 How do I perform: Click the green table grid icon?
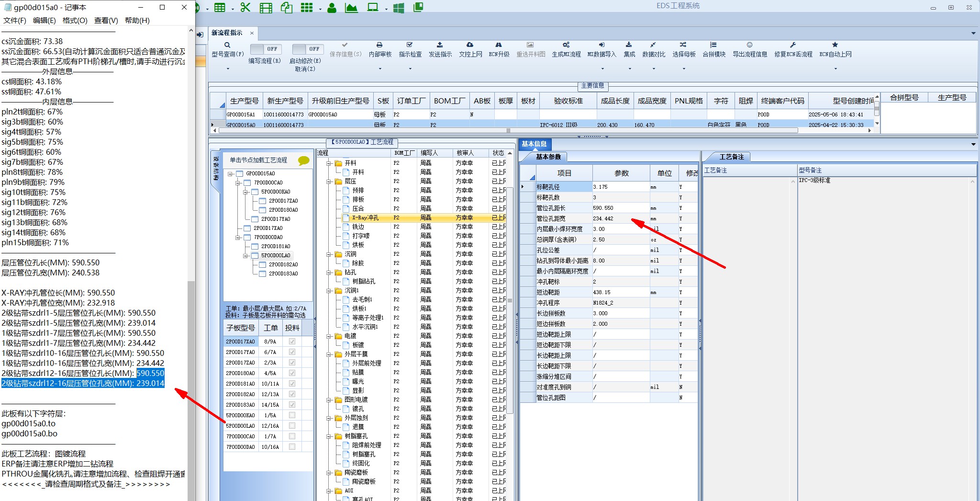220,7
